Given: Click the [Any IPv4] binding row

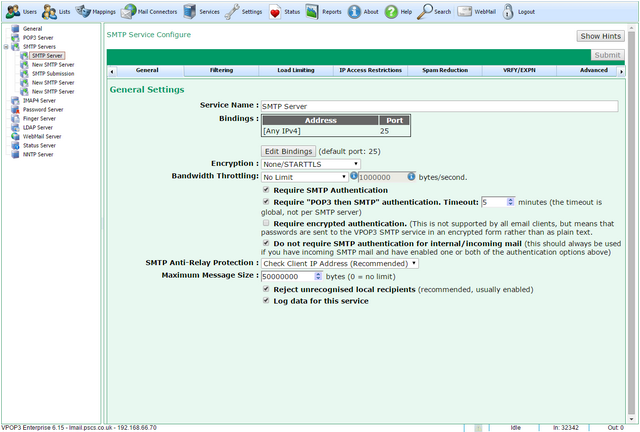Looking at the screenshot, I should pos(336,131).
